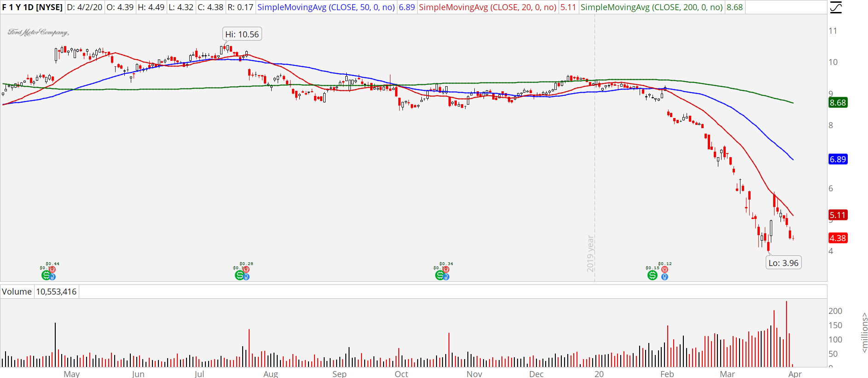Click the 100 mark on the volume axis
Viewport: 868px width, 378px height.
pyautogui.click(x=835, y=340)
